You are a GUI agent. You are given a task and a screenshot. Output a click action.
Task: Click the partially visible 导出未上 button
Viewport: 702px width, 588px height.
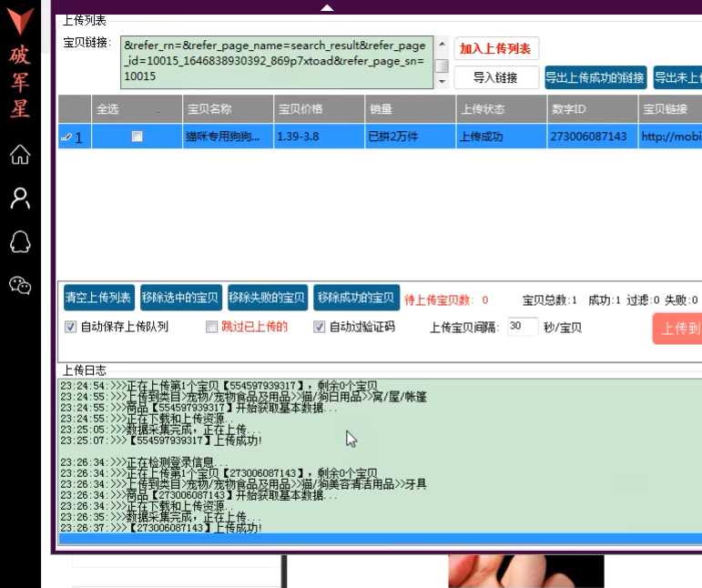pyautogui.click(x=677, y=78)
